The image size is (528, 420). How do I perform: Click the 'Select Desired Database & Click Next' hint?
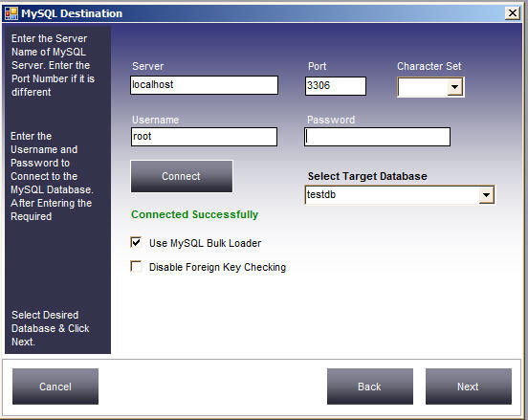click(x=51, y=328)
